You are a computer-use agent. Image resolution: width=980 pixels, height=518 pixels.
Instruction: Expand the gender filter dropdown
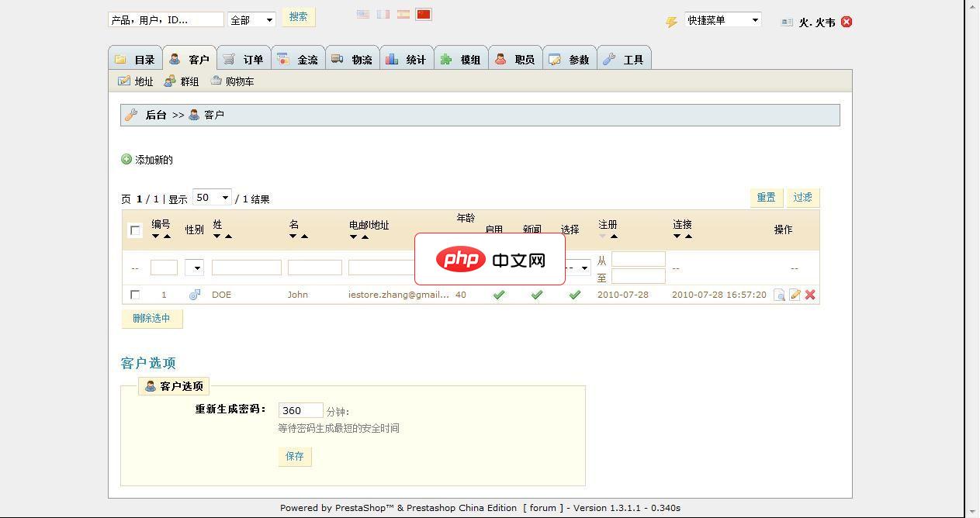click(x=194, y=268)
